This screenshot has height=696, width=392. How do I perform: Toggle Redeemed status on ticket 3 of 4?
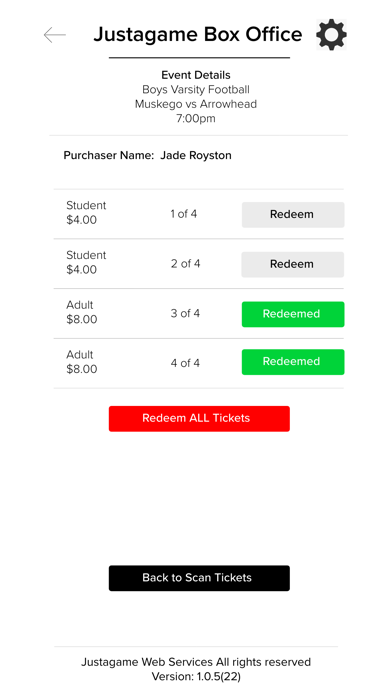click(x=293, y=314)
